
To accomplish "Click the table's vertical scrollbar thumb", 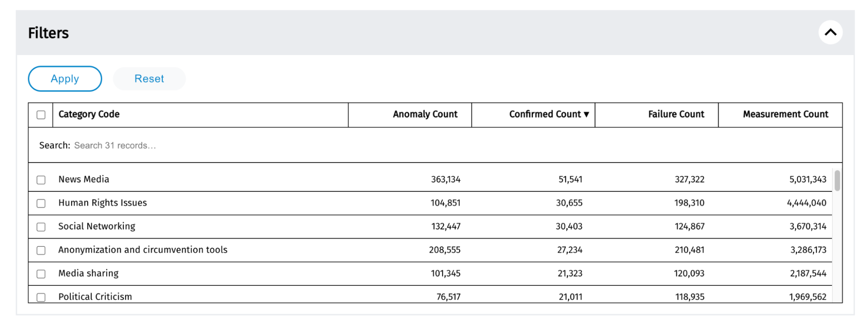I will (x=837, y=180).
